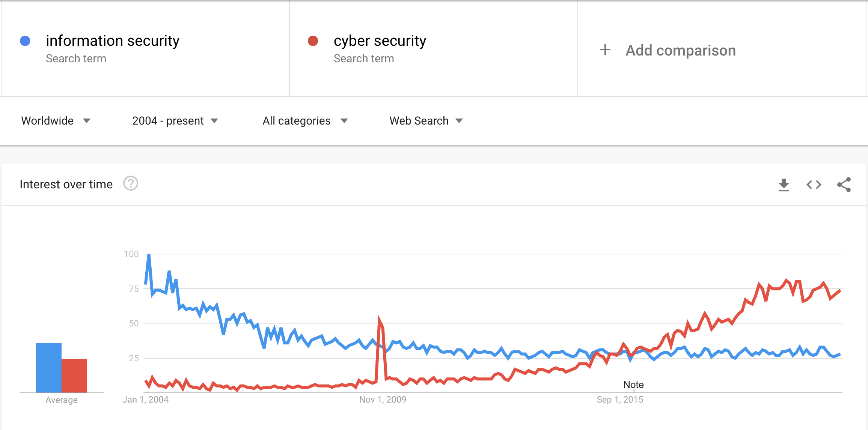
Task: Edit the information security search term
Action: [x=113, y=41]
